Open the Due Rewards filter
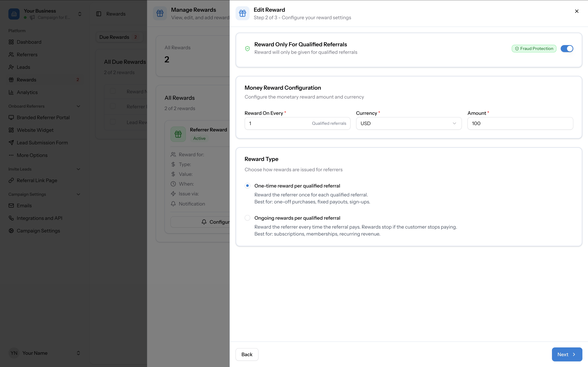Viewport: 588px width, 367px height. point(119,37)
